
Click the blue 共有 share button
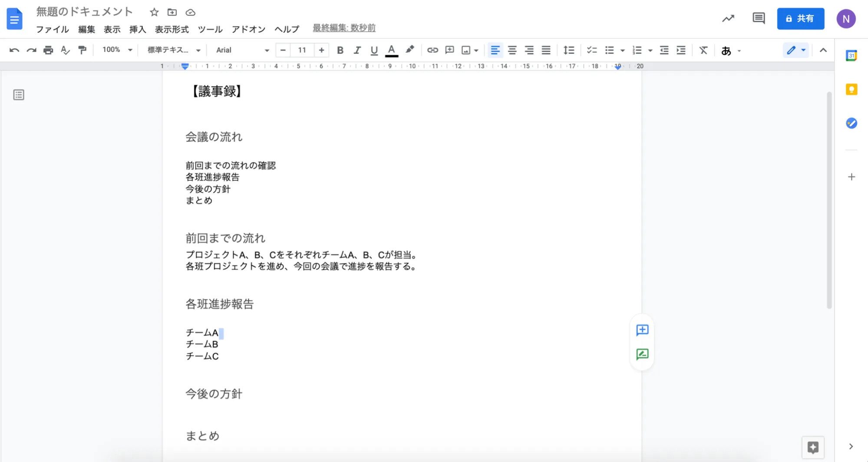pos(800,19)
